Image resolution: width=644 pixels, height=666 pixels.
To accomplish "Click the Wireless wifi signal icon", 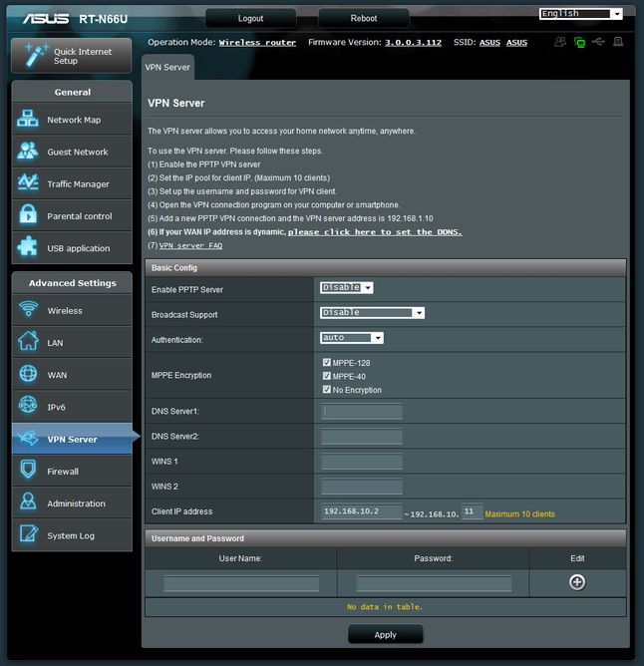I will click(x=28, y=309).
